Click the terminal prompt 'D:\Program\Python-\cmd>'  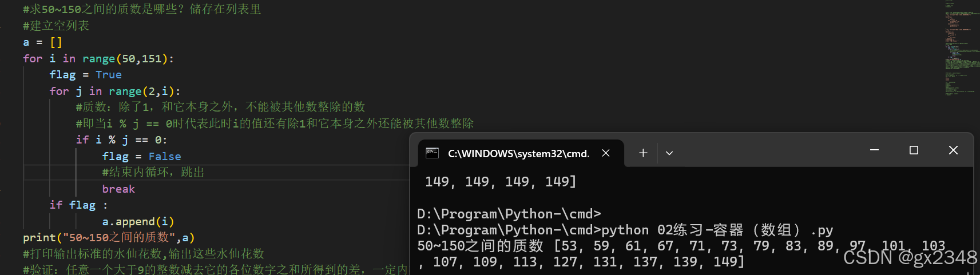click(x=509, y=214)
